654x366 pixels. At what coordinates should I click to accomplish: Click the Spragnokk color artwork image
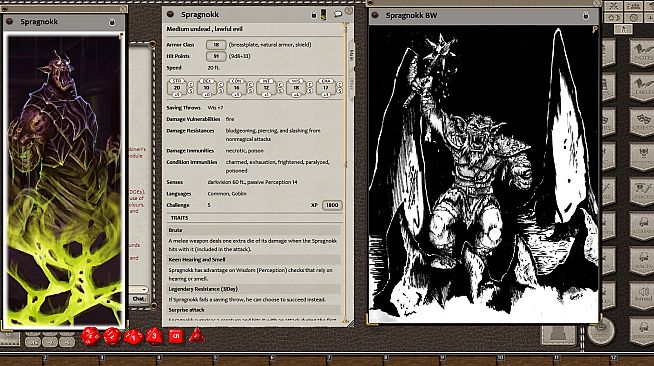65,180
